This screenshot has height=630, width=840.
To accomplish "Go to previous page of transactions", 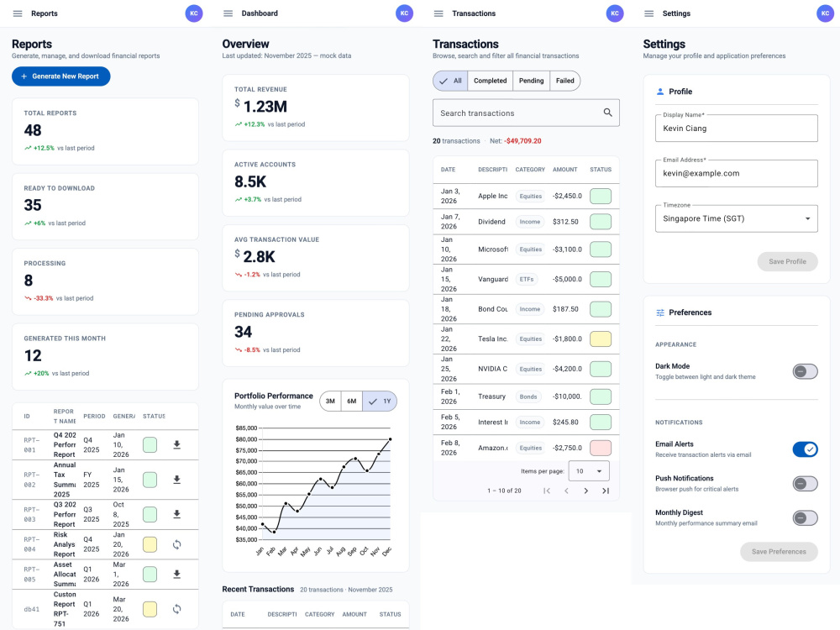I will pyautogui.click(x=566, y=491).
